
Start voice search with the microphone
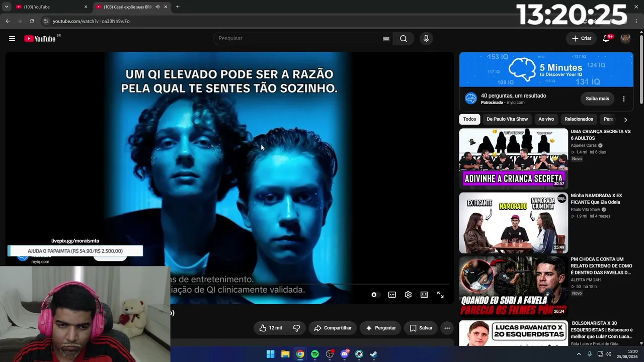pos(426,39)
